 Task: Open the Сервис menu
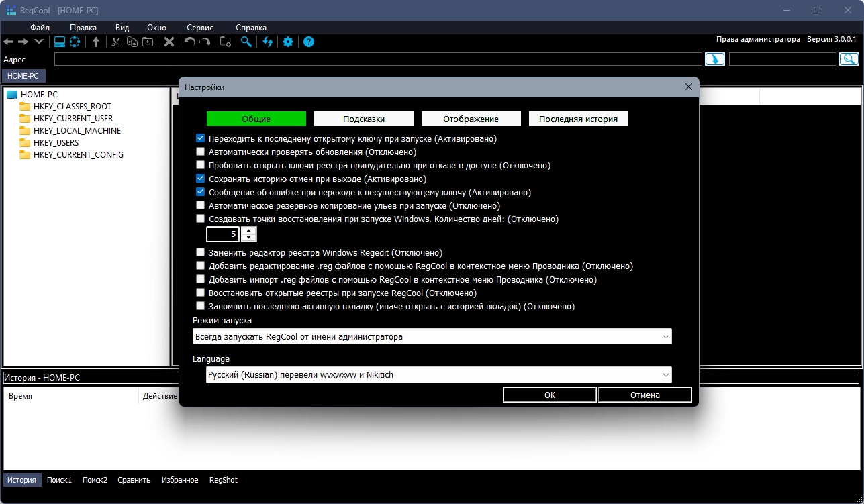pyautogui.click(x=200, y=28)
